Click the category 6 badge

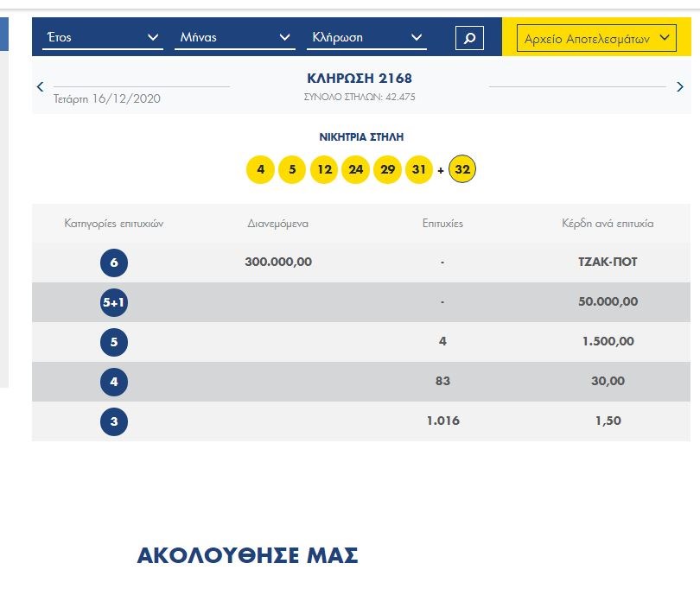(x=114, y=263)
